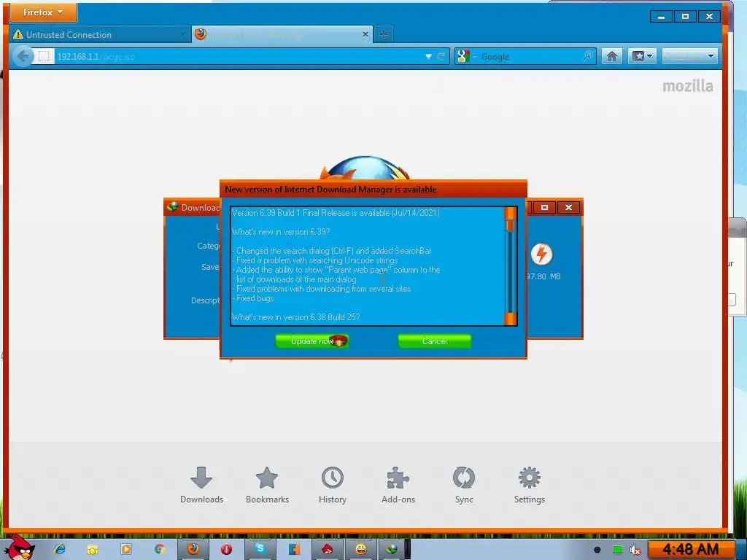Click the 192.168.1.1 address field
This screenshot has width=747, height=560.
(239, 56)
